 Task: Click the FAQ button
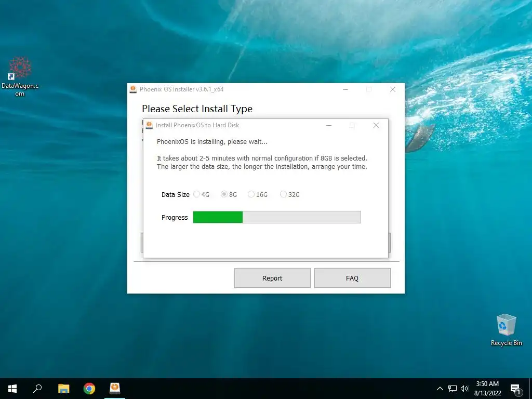coord(352,278)
